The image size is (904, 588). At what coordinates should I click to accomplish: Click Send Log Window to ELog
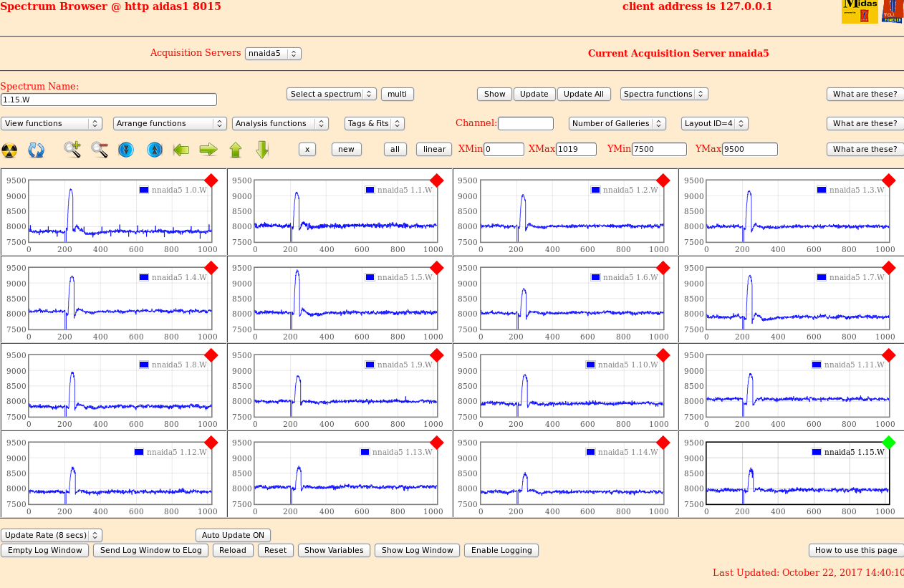click(152, 550)
